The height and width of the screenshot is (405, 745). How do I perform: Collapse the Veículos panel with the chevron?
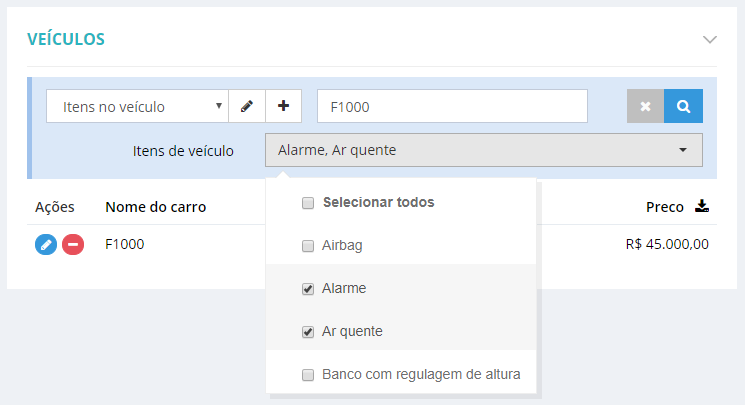pos(710,40)
